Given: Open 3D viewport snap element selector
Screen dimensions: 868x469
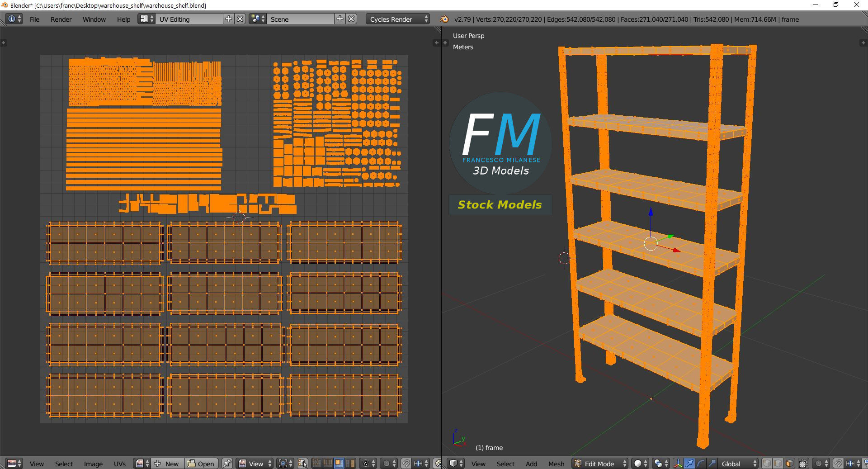Looking at the screenshot, I should 854,464.
